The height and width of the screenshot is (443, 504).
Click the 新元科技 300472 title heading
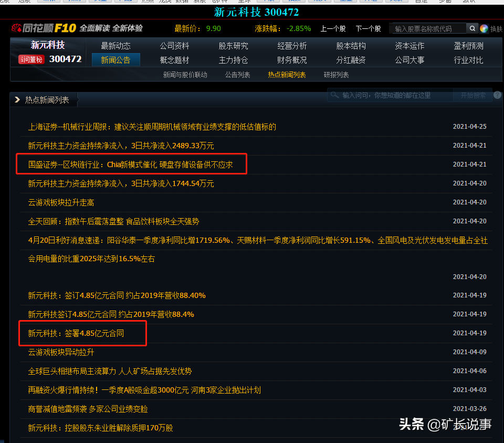click(x=256, y=12)
